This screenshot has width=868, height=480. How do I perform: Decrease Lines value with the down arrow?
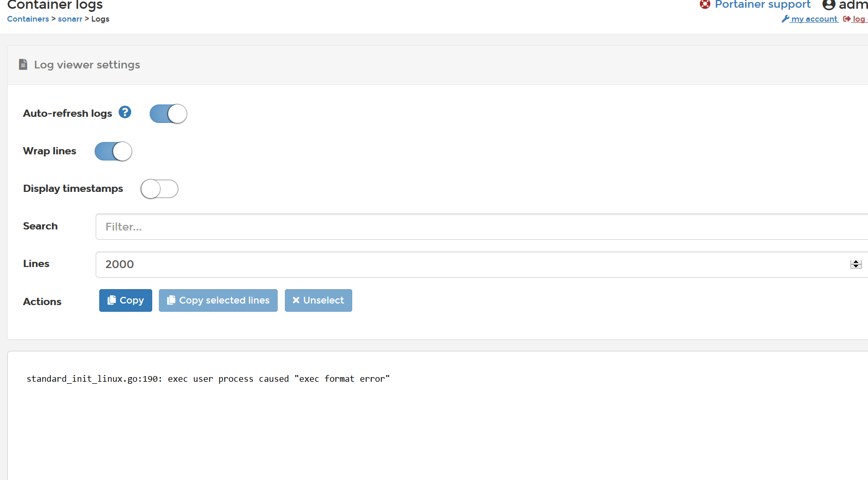point(856,266)
